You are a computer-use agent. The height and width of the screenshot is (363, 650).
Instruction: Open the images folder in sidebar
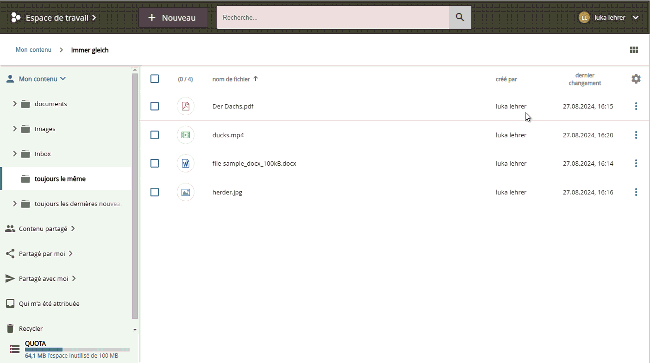pyautogui.click(x=45, y=129)
